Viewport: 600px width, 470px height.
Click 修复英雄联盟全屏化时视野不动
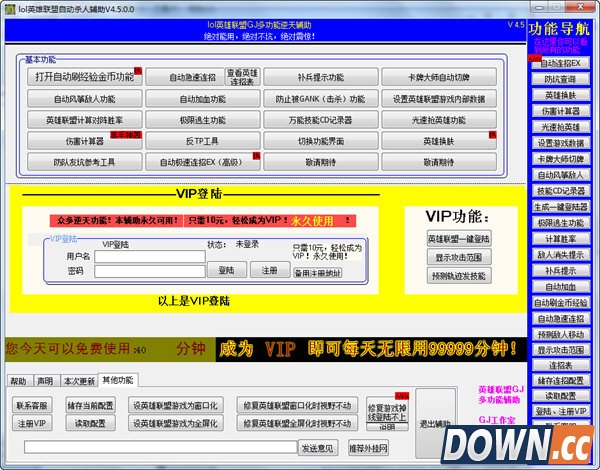click(x=297, y=423)
